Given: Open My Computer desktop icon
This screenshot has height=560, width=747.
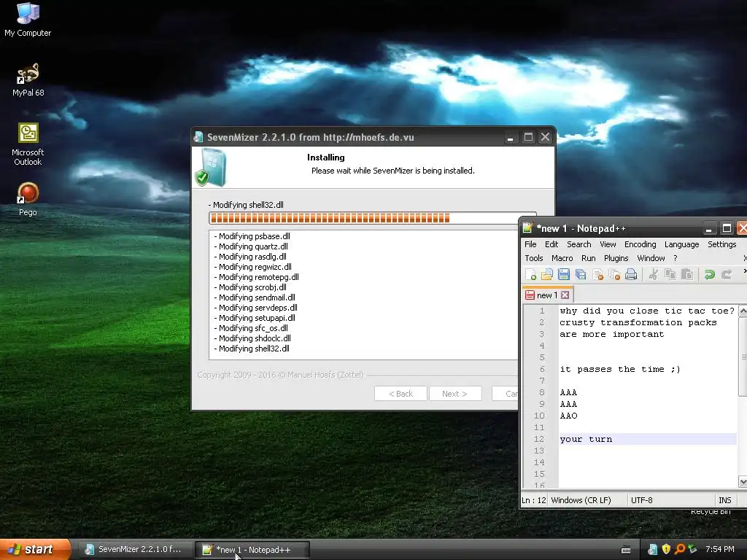Looking at the screenshot, I should [28, 19].
